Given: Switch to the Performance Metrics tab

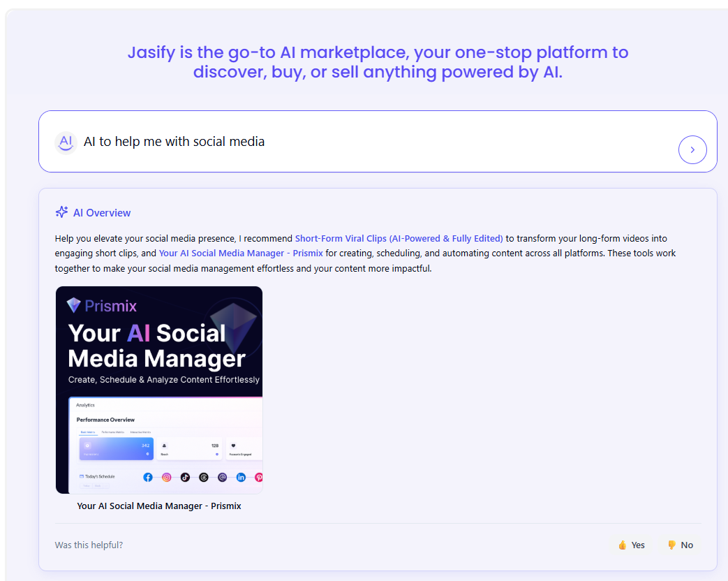Looking at the screenshot, I should (x=112, y=432).
